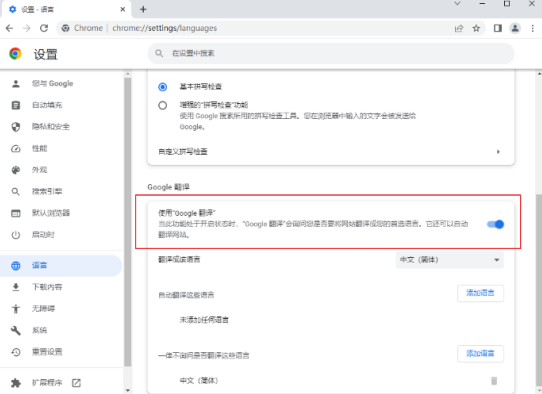Click the 设置 page title

pyautogui.click(x=45, y=54)
